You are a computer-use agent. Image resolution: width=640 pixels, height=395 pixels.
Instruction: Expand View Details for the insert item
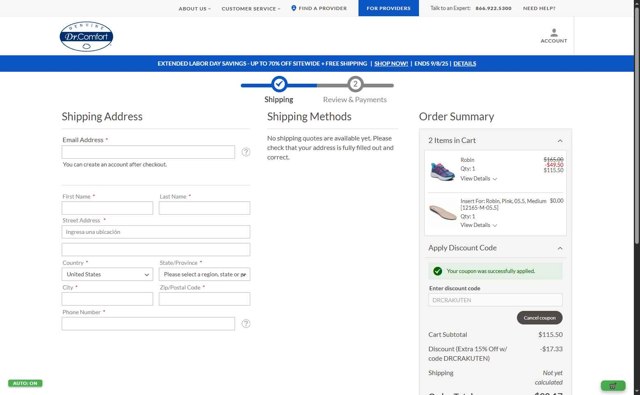(479, 225)
